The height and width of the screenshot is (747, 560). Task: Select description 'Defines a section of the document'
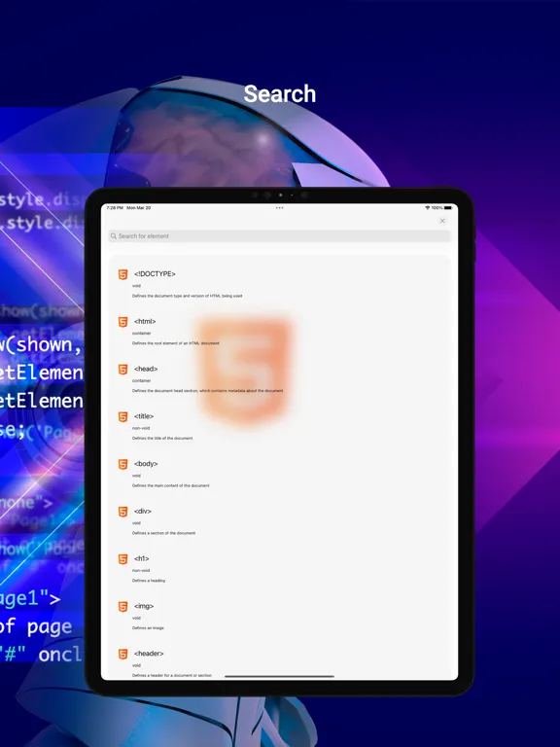(x=163, y=533)
